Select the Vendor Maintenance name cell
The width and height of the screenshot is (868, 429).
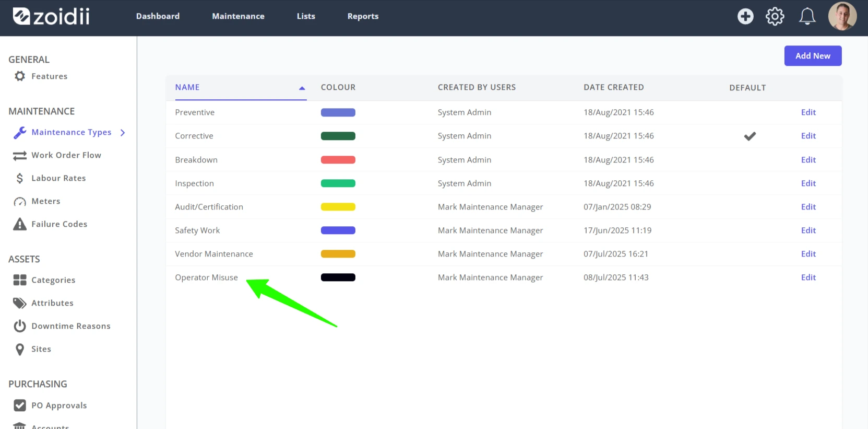(214, 254)
